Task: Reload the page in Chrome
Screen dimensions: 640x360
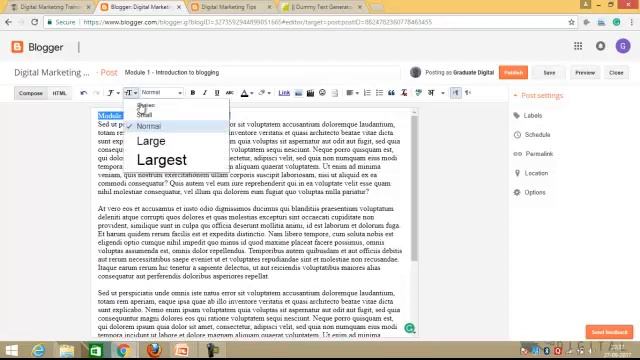Action: [35, 22]
